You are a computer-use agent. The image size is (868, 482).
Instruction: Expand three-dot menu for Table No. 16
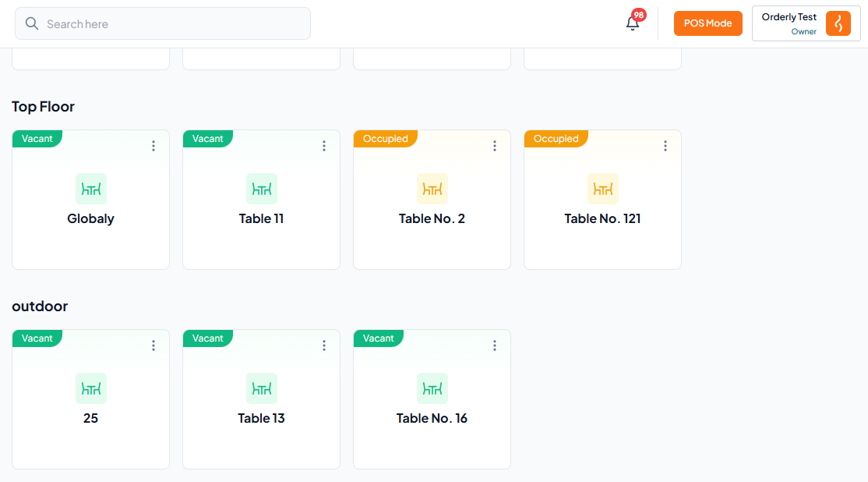click(494, 346)
